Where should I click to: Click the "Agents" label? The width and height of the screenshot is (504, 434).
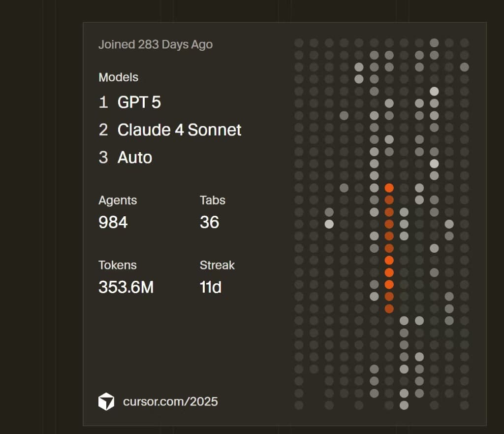click(118, 200)
